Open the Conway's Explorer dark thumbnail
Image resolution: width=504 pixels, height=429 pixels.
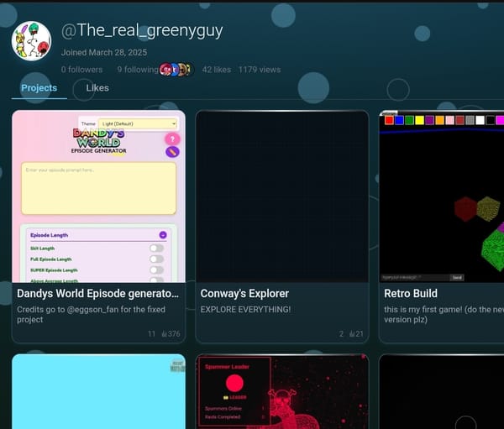[282, 196]
